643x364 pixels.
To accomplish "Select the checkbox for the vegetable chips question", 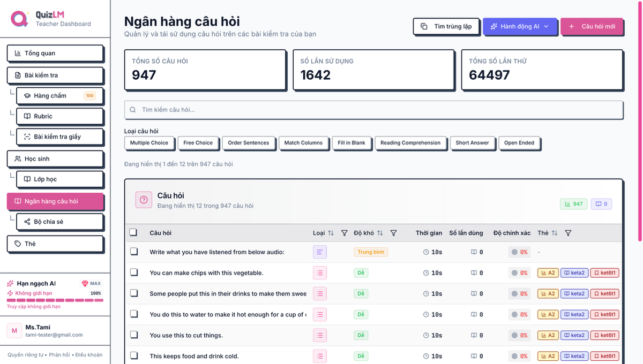I will click(x=134, y=272).
